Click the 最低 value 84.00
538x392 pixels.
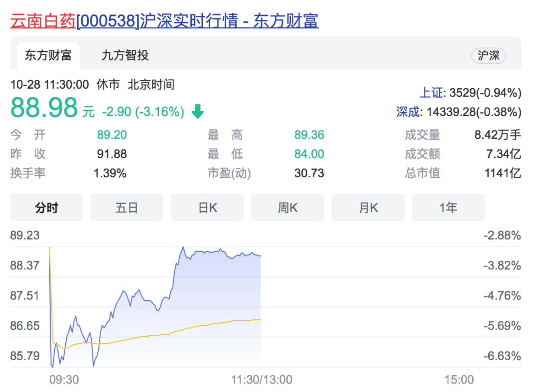point(309,154)
